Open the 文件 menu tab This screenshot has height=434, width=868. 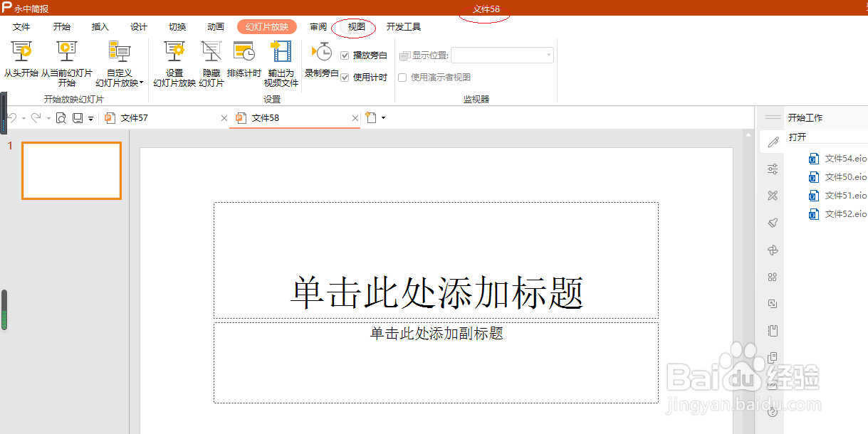pos(21,27)
